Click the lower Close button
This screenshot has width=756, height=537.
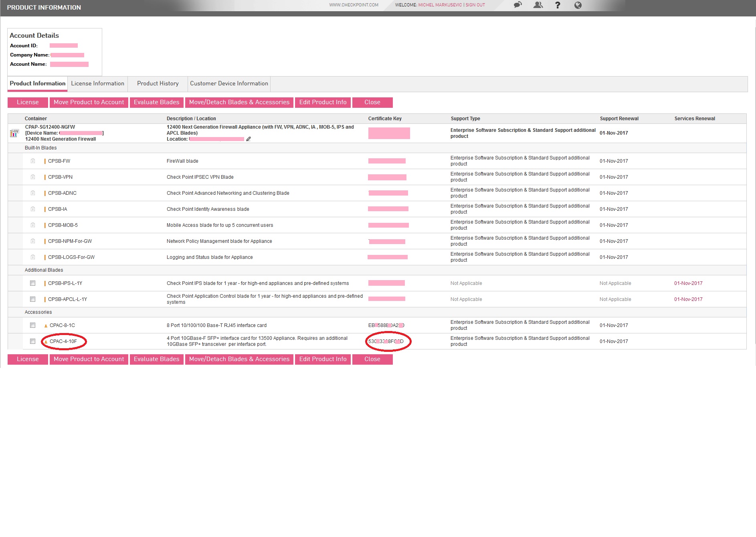point(372,359)
